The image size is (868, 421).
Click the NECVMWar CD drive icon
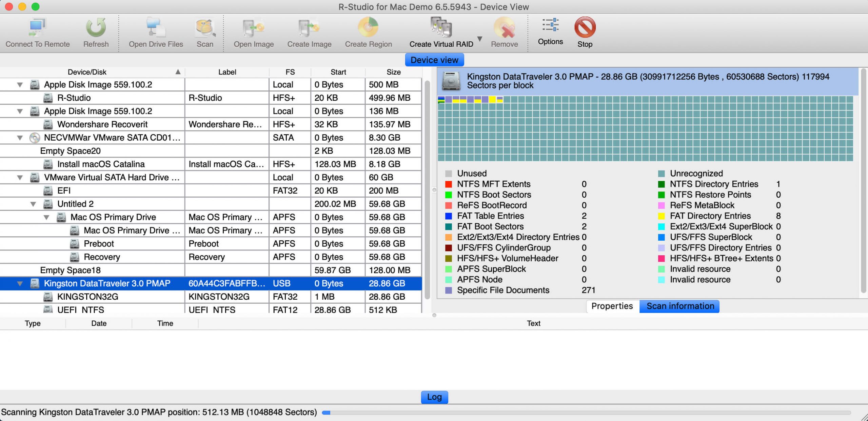pos(35,138)
